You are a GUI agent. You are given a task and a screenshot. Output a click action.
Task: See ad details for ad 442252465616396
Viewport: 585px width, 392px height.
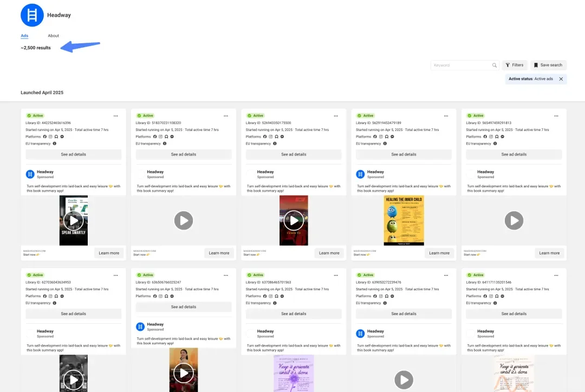pos(74,154)
